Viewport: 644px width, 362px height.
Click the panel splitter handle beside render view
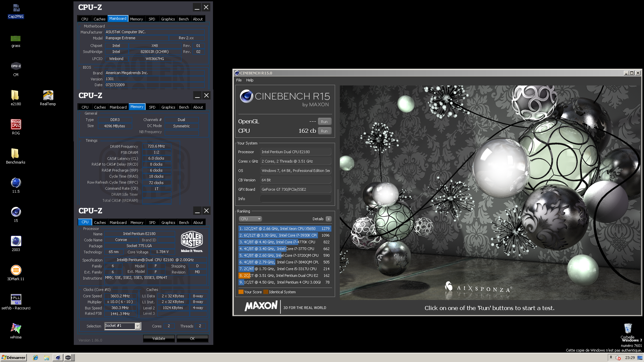click(x=338, y=199)
